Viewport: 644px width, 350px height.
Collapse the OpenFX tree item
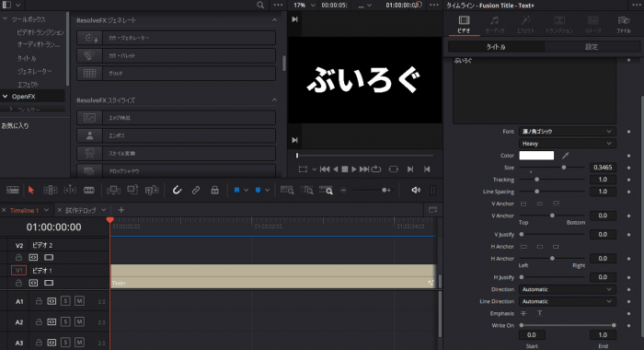[x=5, y=96]
